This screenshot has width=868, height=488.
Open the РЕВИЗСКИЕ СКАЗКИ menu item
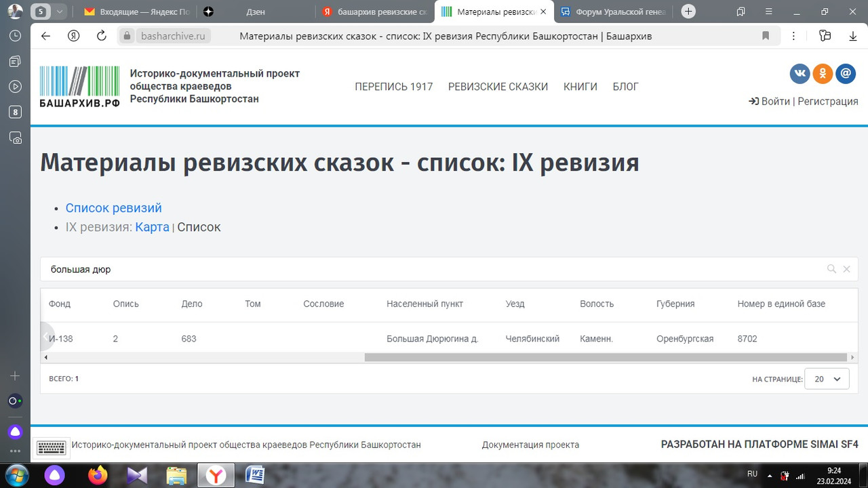[x=498, y=87]
